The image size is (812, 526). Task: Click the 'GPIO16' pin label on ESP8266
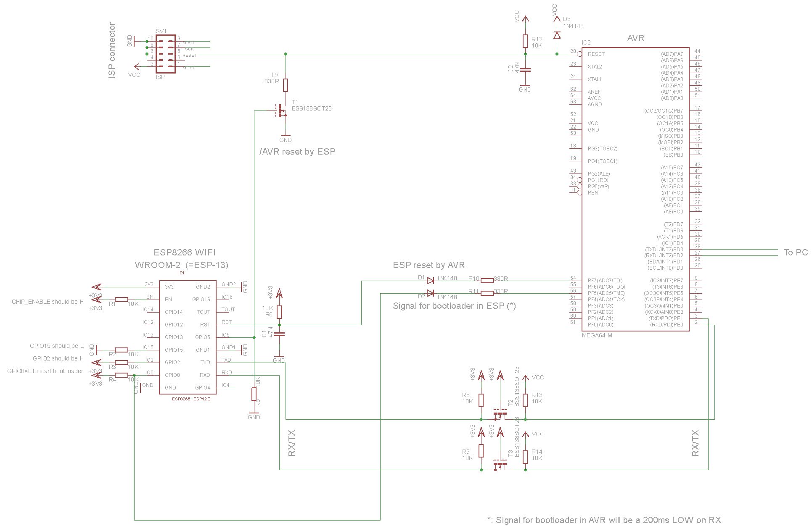coord(201,300)
